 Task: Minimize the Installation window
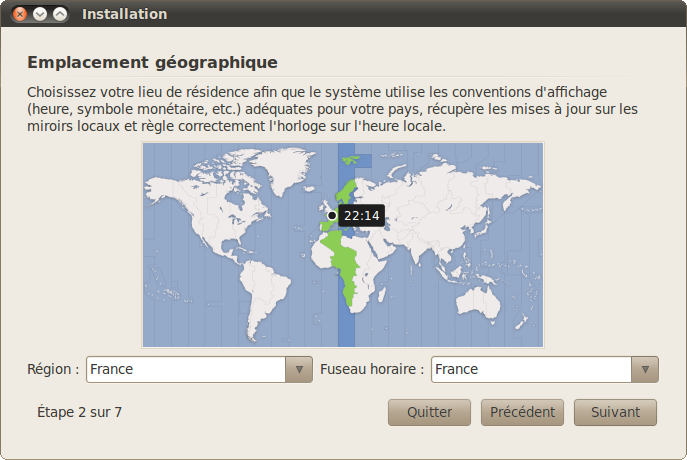pyautogui.click(x=40, y=15)
